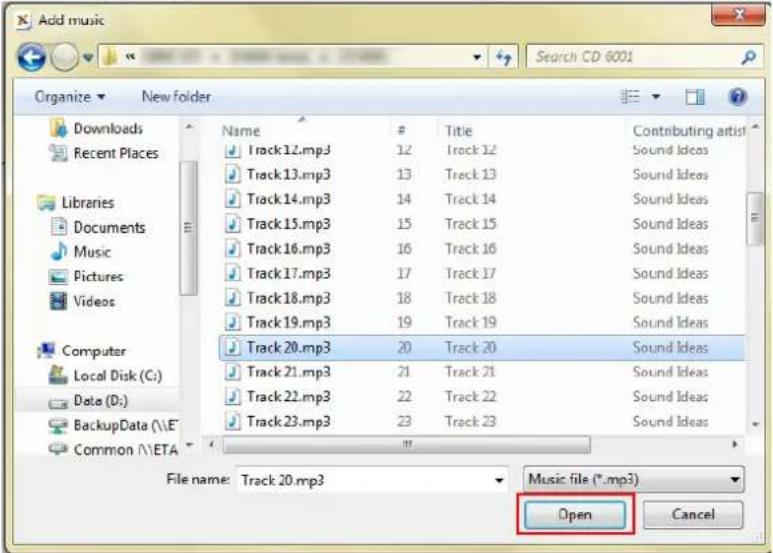Open the Pictures library
Viewport: 773px width, 553px height.
coord(86,276)
